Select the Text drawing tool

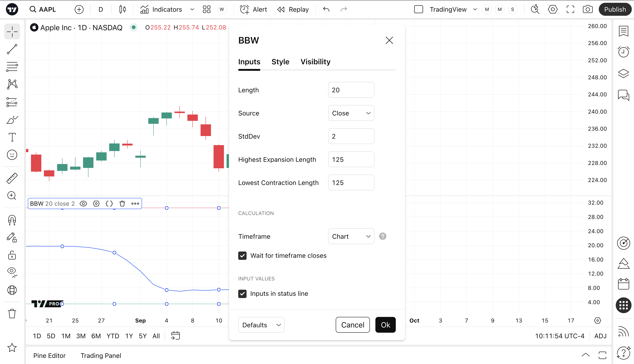click(x=12, y=137)
